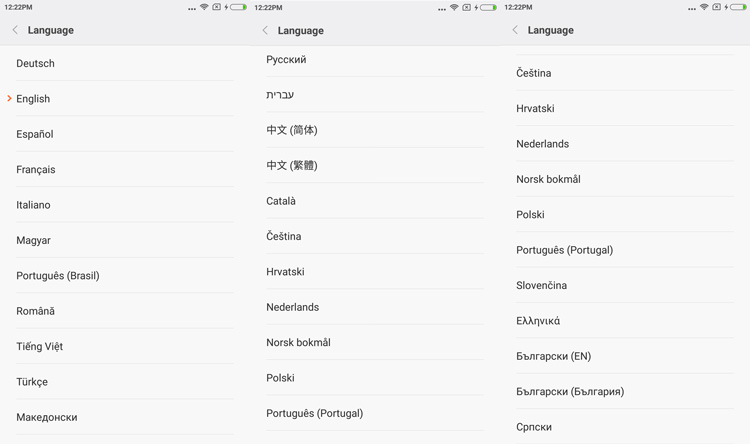Tap the back arrow in the leftmost Language header

point(15,30)
